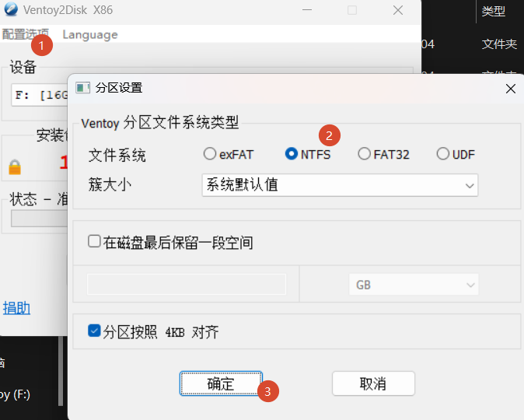Open the 捐助 donate link
The height and width of the screenshot is (420, 524).
16,308
